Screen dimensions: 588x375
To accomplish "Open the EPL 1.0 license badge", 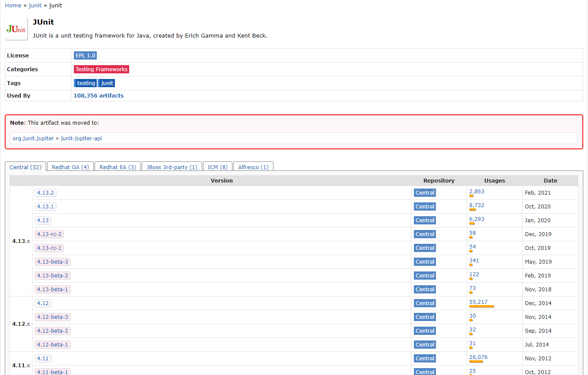I will 86,56.
